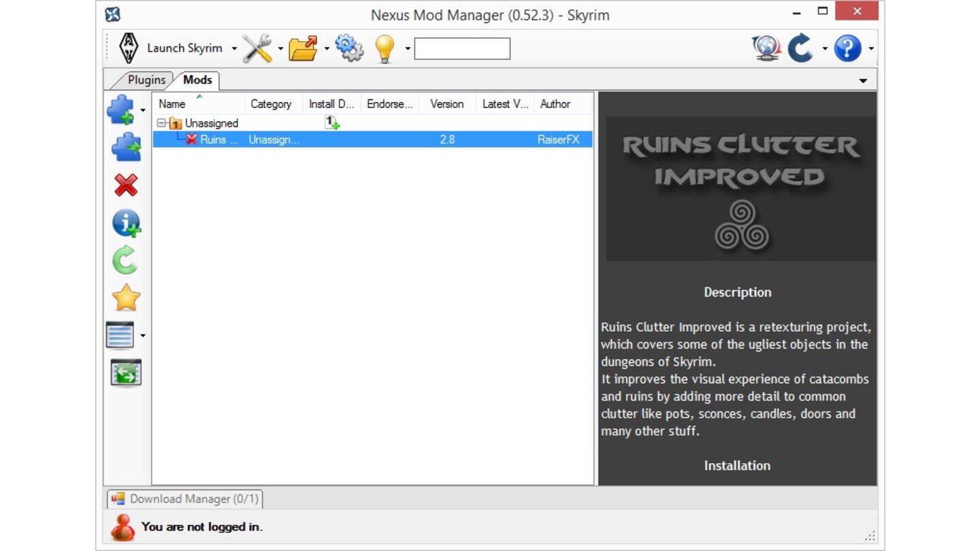The width and height of the screenshot is (980, 551).
Task: Expand the Help dropdown arrow
Action: click(870, 49)
